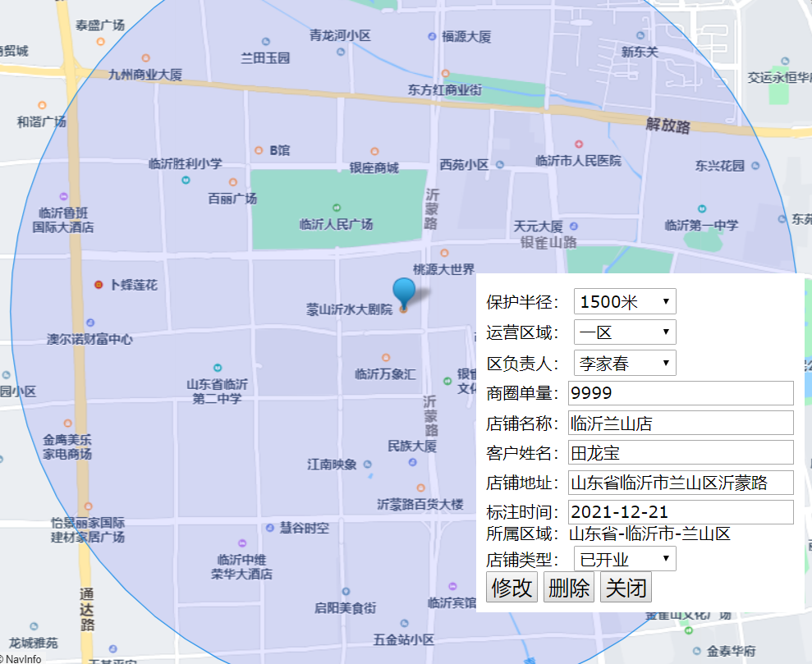Viewport: 812px width, 664px height.
Task: Click the 解放路 road label
Action: (668, 126)
